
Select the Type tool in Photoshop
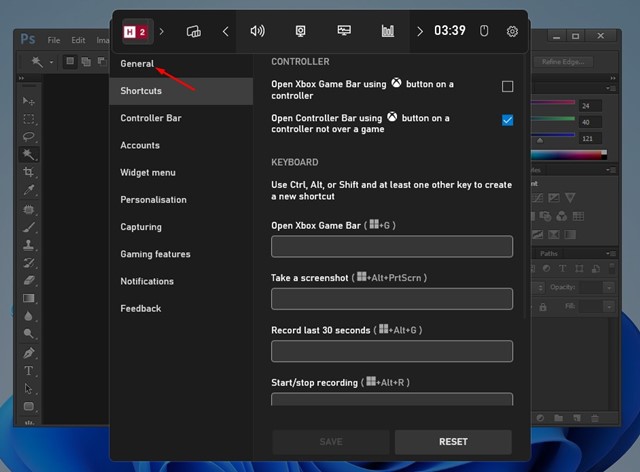click(x=29, y=371)
